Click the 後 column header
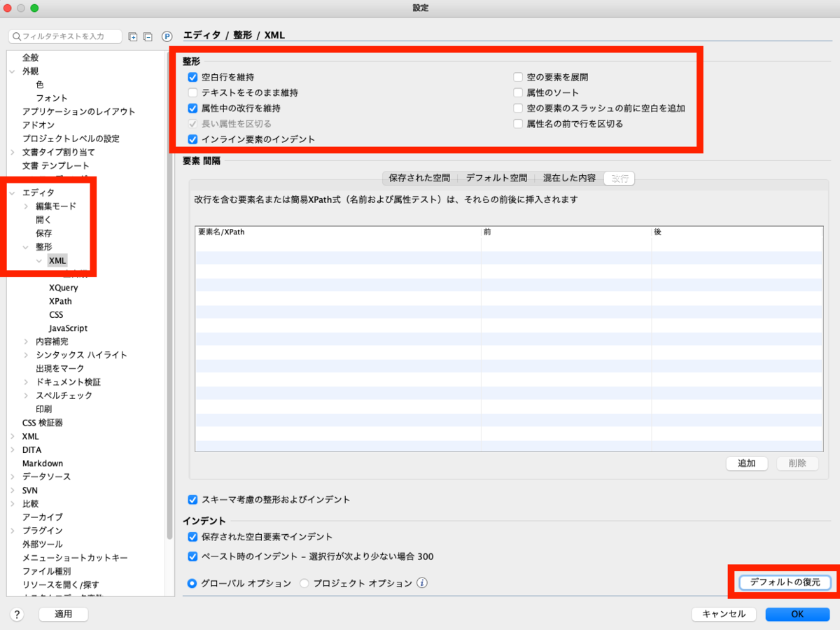Viewport: 840px width, 630px height. coord(736,232)
